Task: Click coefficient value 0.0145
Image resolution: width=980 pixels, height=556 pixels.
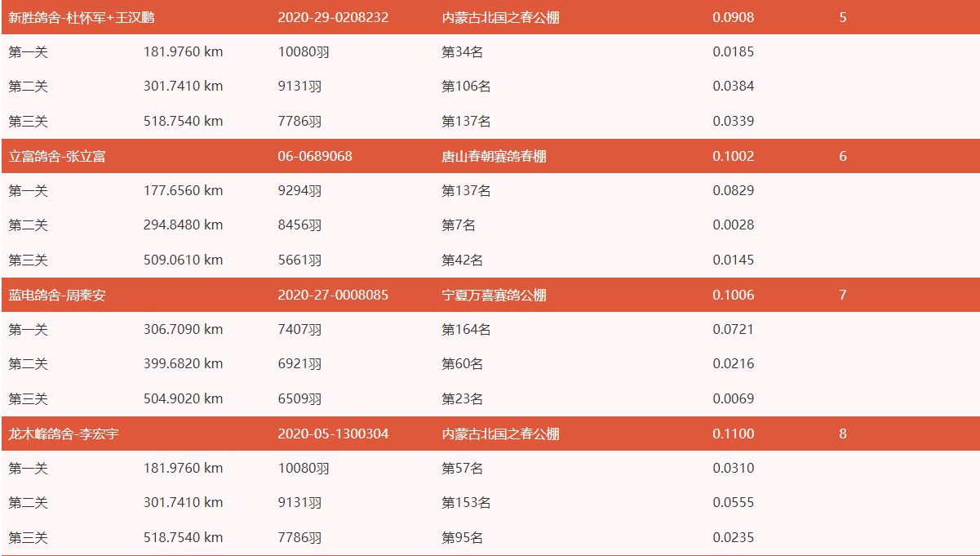Action: coord(734,260)
